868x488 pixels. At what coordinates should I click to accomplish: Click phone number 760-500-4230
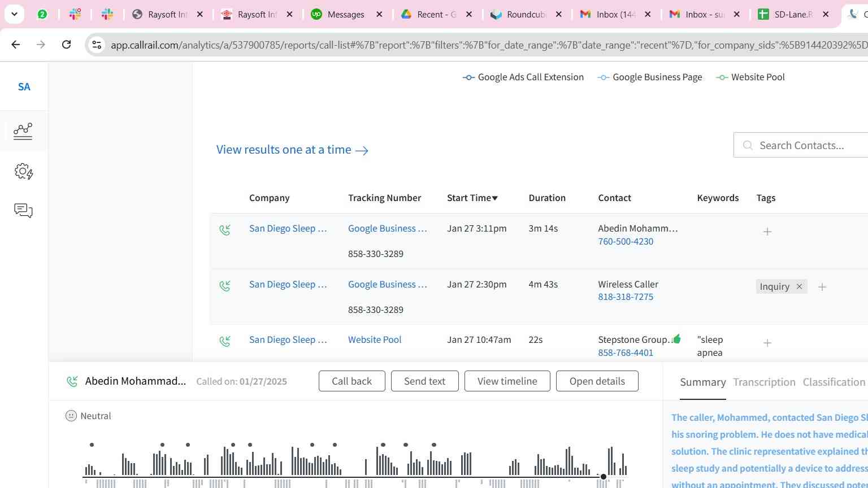[x=626, y=241]
